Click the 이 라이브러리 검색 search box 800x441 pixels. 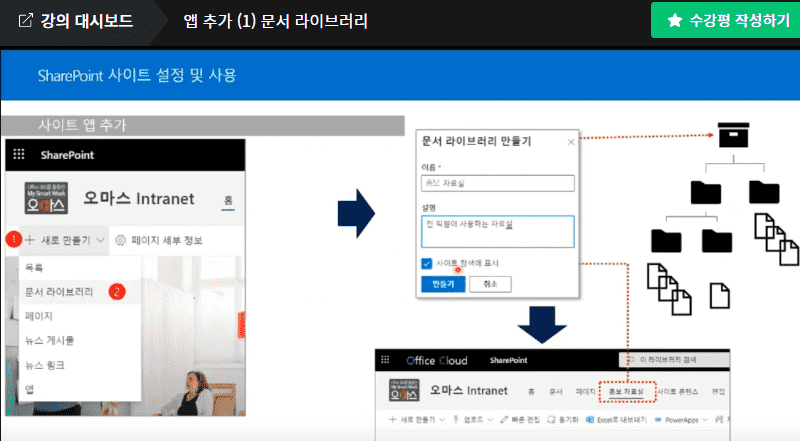pos(673,360)
